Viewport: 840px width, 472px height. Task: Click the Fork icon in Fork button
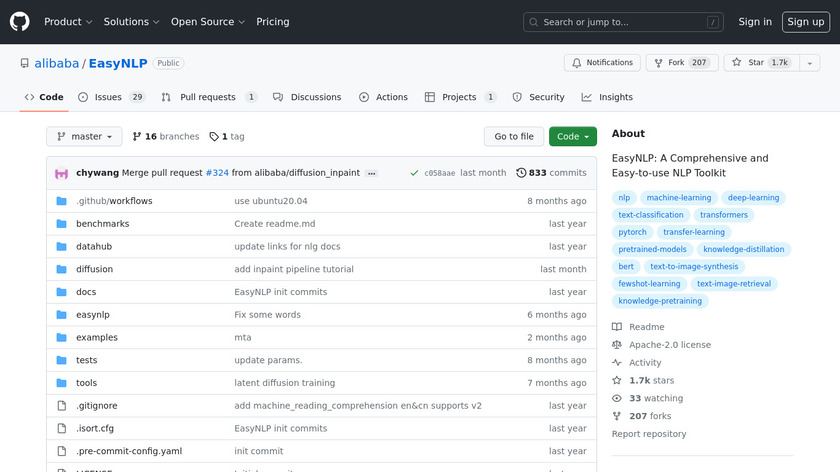658,63
